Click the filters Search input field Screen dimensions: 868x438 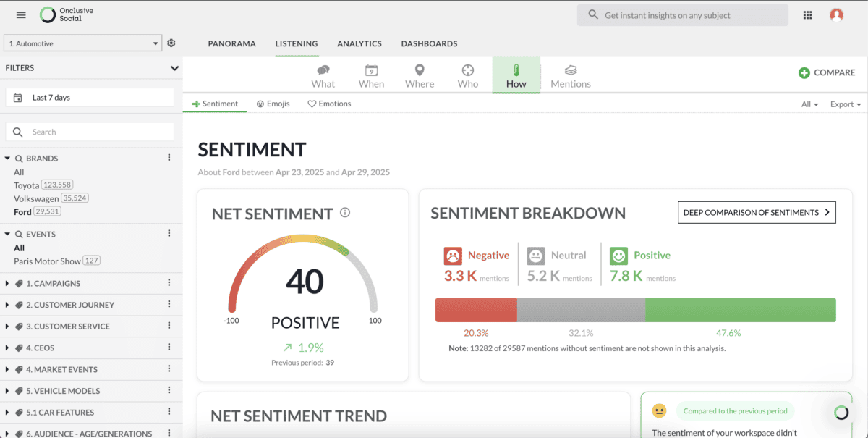pyautogui.click(x=90, y=132)
